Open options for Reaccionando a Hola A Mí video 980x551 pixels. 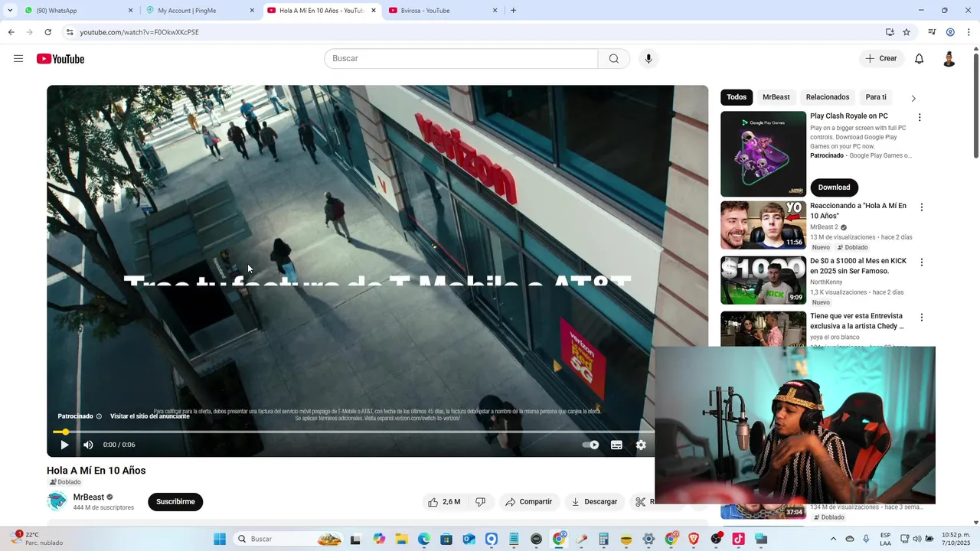coord(921,207)
